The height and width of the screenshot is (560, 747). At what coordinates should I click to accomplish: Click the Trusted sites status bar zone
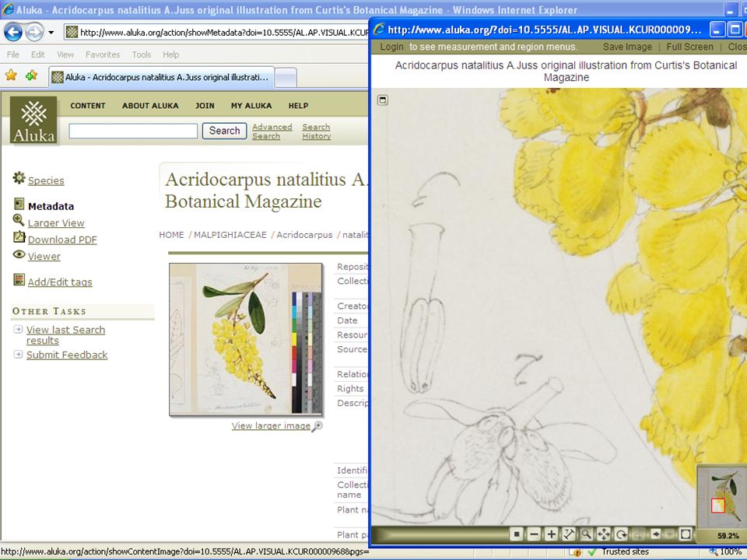[x=624, y=552]
